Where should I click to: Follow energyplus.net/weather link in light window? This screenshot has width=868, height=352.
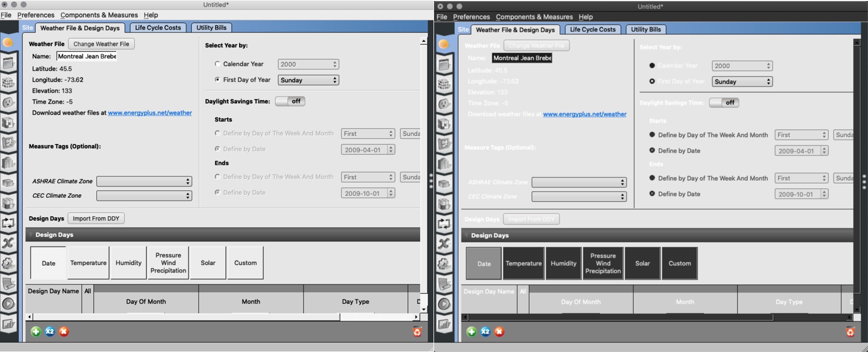pyautogui.click(x=150, y=113)
